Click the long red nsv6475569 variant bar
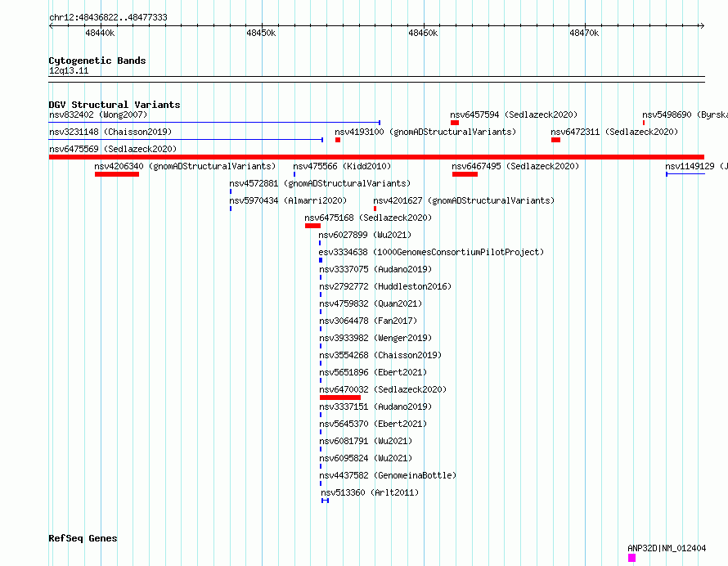Screen dimensions: 728x566 (376, 157)
